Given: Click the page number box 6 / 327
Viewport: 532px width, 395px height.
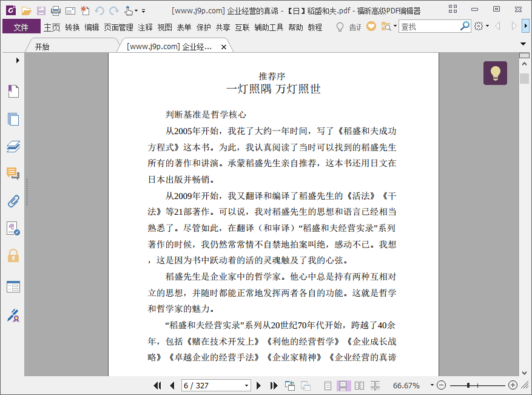Looking at the screenshot, I should coord(213,385).
